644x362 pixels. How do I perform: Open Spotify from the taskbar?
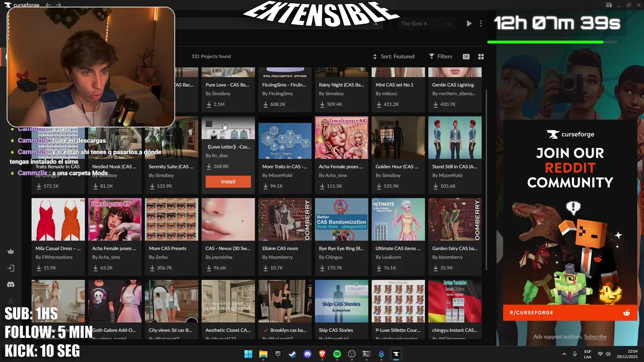point(337,354)
